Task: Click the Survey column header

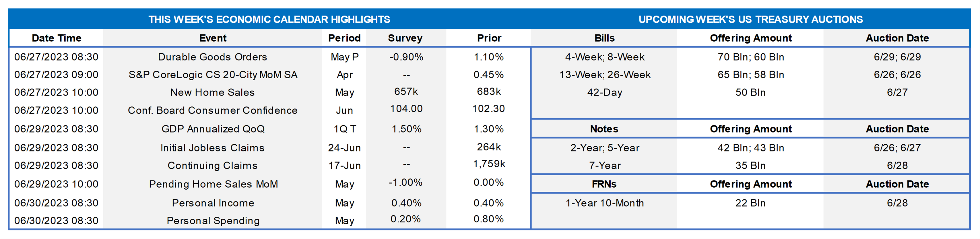Action: pyautogui.click(x=405, y=38)
